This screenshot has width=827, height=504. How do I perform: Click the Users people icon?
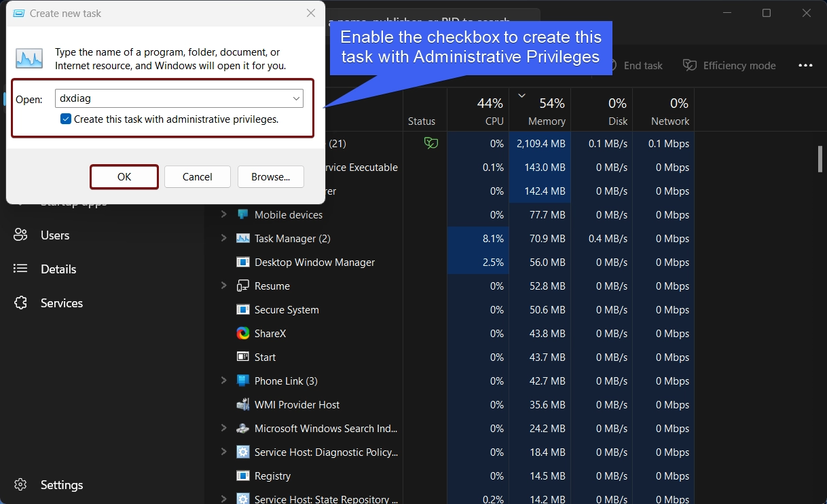[20, 235]
